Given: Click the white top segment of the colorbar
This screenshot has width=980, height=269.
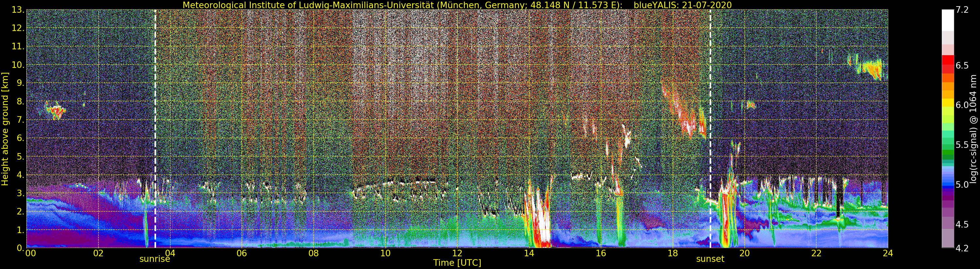Looking at the screenshot, I should (948, 20).
